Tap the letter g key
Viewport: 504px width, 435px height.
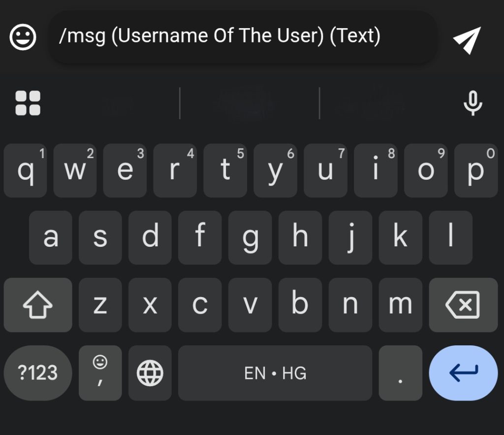pyautogui.click(x=250, y=237)
